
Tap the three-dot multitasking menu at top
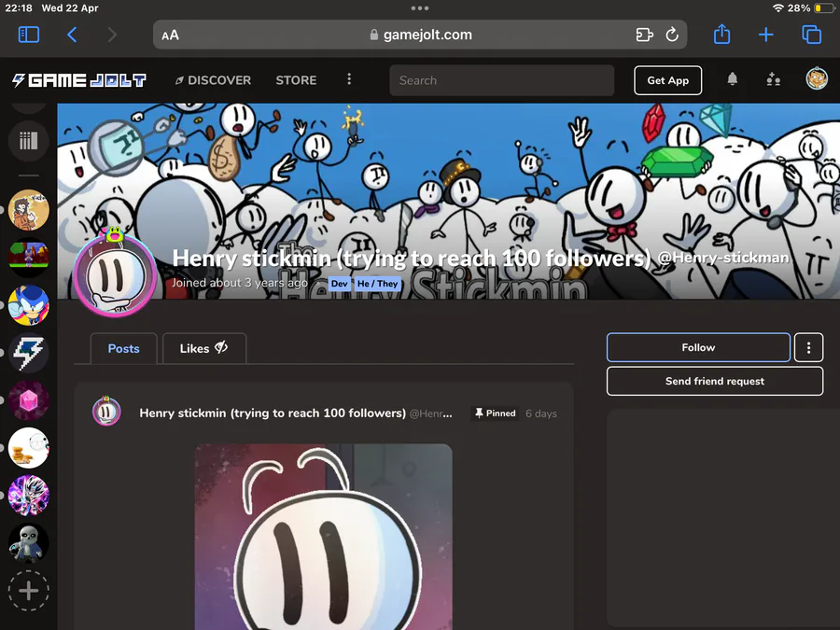coord(420,8)
